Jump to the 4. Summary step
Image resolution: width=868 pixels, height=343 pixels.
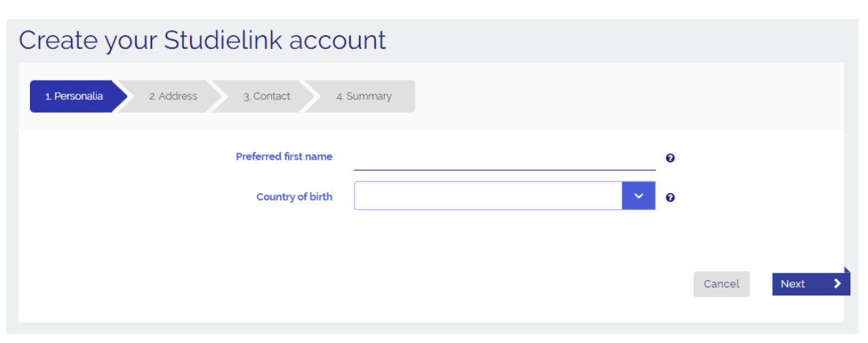pyautogui.click(x=363, y=96)
